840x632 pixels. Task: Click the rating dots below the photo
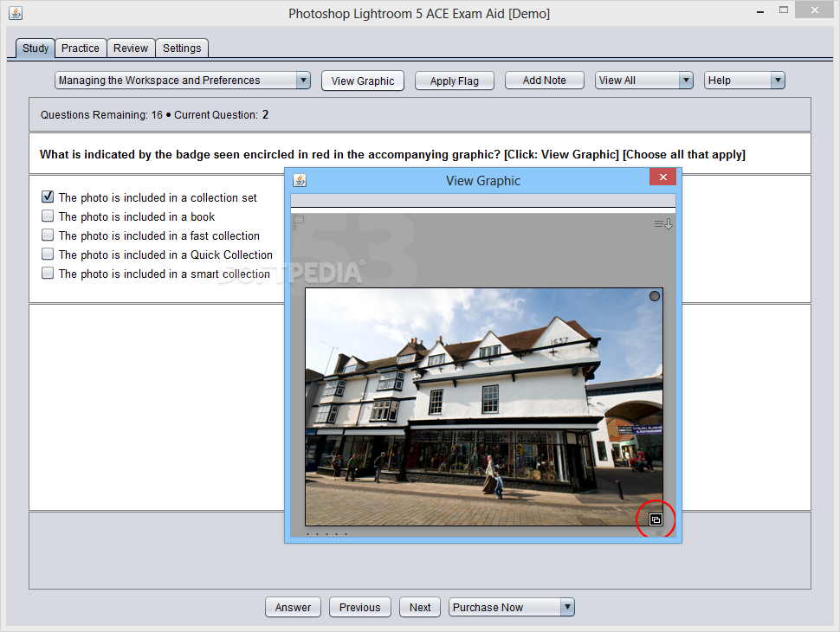pyautogui.click(x=326, y=534)
